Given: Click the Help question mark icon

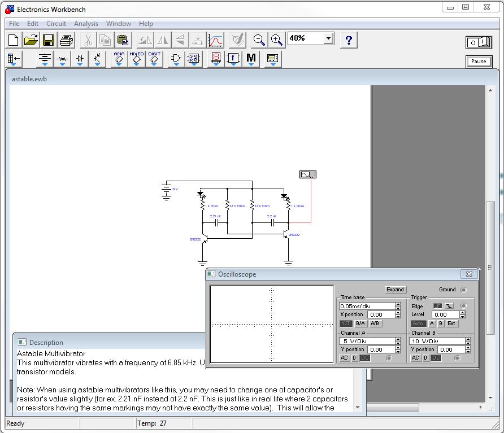Looking at the screenshot, I should [349, 40].
